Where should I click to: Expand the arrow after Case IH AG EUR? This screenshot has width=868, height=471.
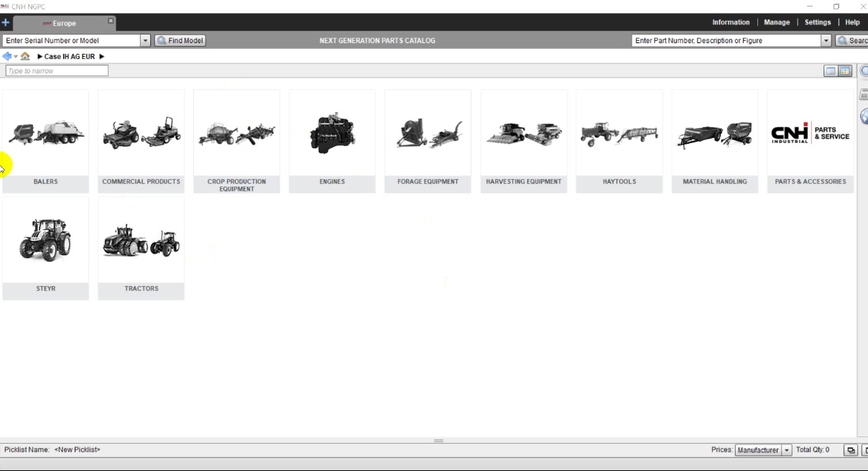(x=102, y=56)
